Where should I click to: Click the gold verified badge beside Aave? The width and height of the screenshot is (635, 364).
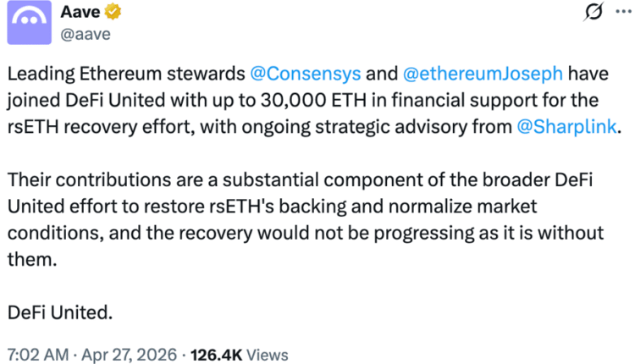111,13
